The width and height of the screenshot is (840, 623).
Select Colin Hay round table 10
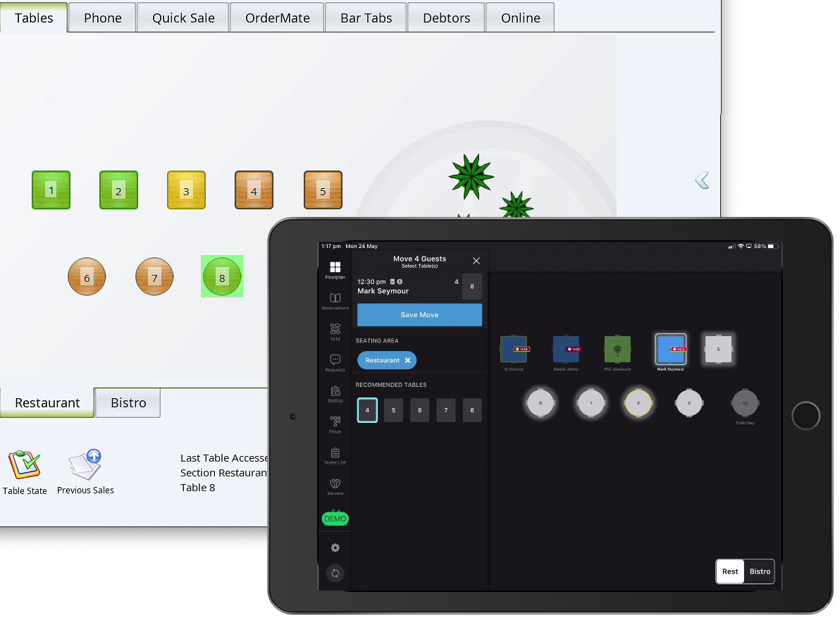tap(745, 403)
